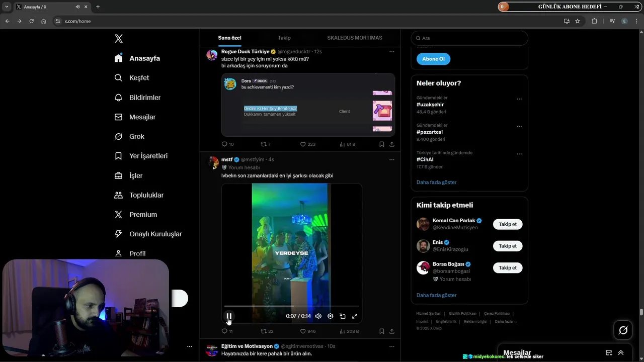This screenshot has width=644, height=362.
Task: Open Rogue Duck Türkiye profile avatar
Action: tap(212, 55)
